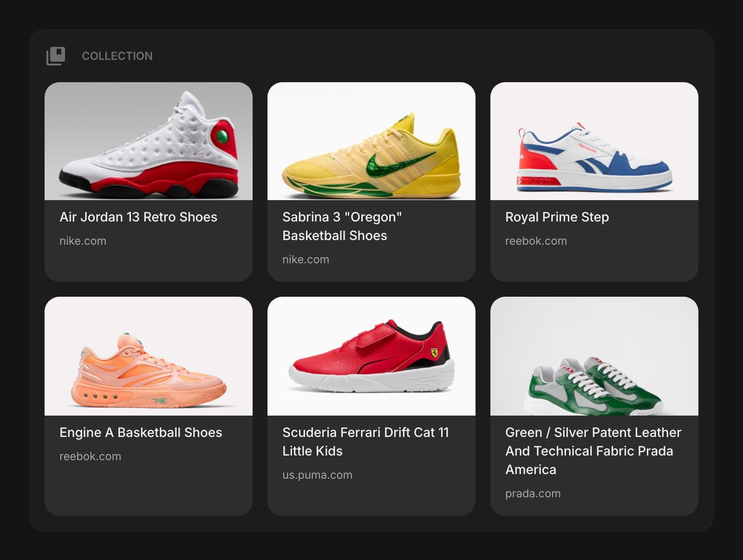Visit nike.com under the Sabrina 3 card
Image resolution: width=743 pixels, height=560 pixels.
(x=306, y=260)
